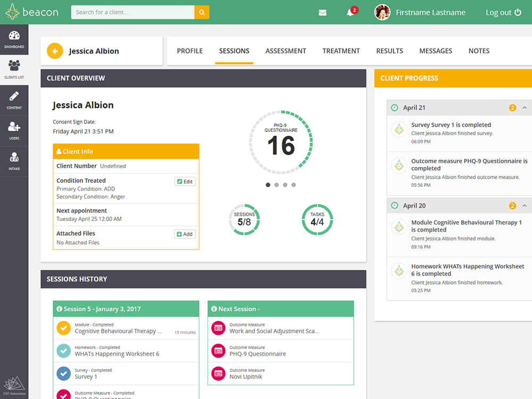Switch to the Messages tab
Screen dimensions: 532x399
coord(436,51)
